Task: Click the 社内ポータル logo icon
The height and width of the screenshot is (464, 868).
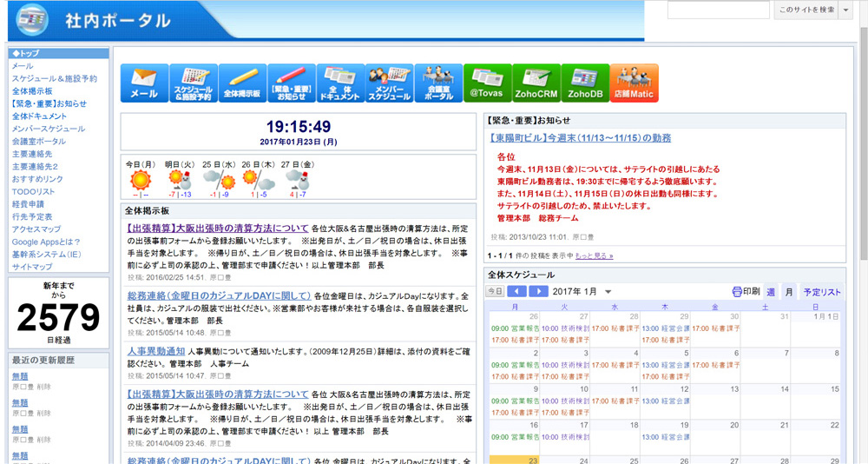Action: [32, 19]
